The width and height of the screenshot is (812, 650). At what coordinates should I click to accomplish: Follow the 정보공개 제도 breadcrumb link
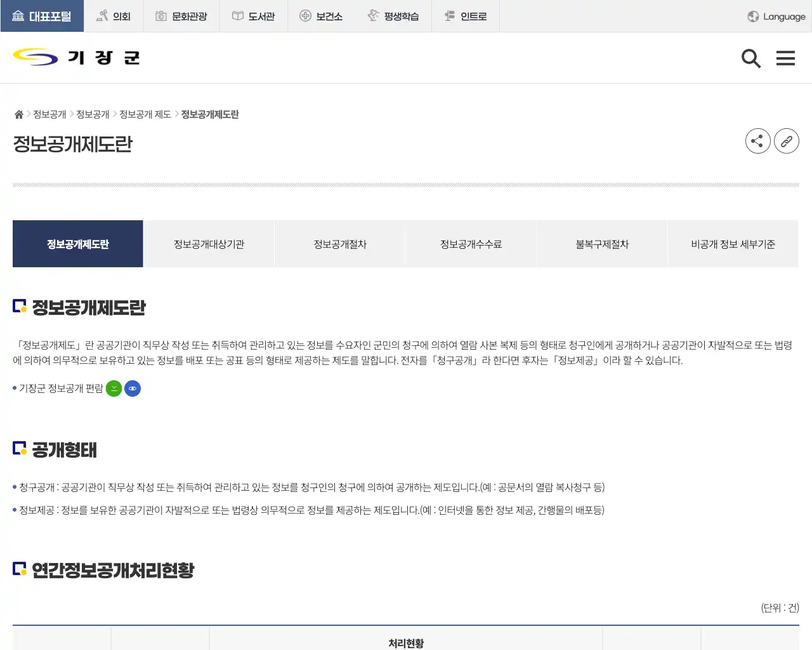pos(146,114)
